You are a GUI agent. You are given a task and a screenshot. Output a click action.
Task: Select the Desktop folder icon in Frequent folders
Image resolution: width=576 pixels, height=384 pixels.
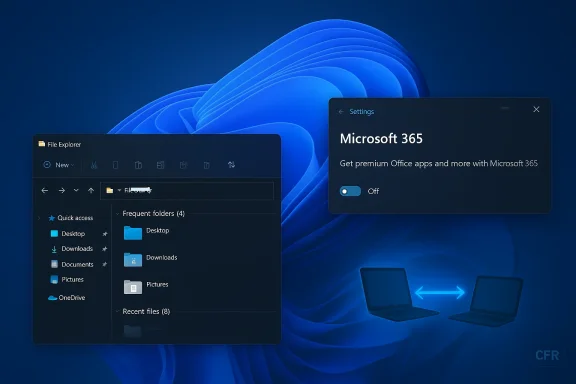133,233
